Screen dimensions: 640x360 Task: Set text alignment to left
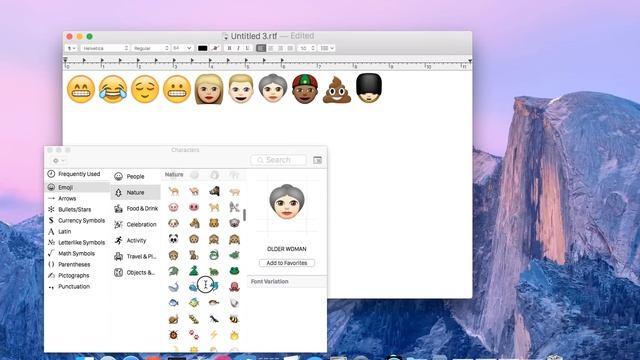point(261,48)
